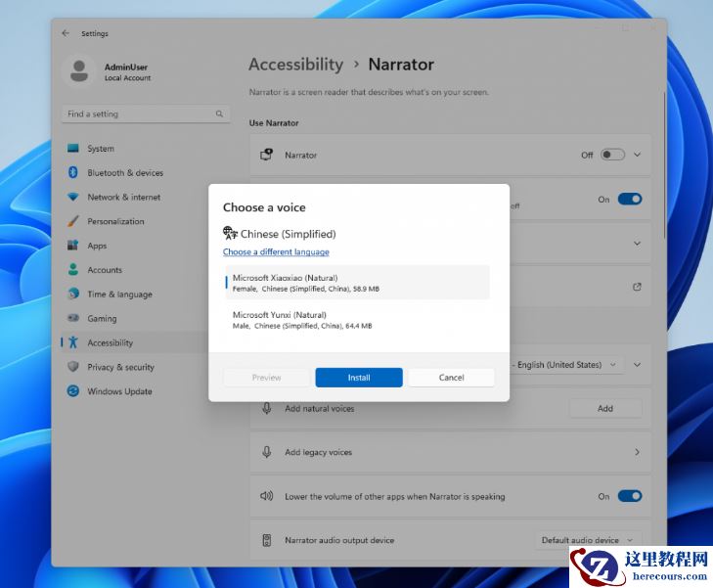Click the Install button
The image size is (713, 588).
tap(359, 378)
